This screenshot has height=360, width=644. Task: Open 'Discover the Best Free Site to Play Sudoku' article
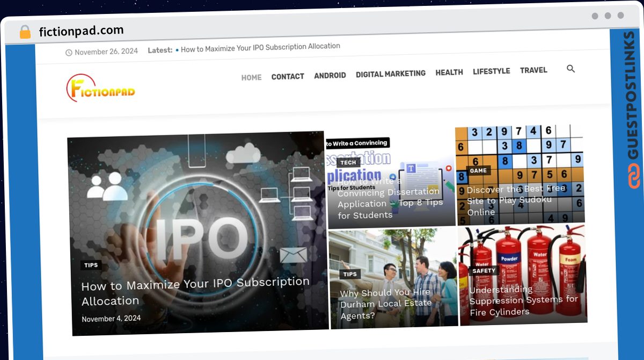516,200
